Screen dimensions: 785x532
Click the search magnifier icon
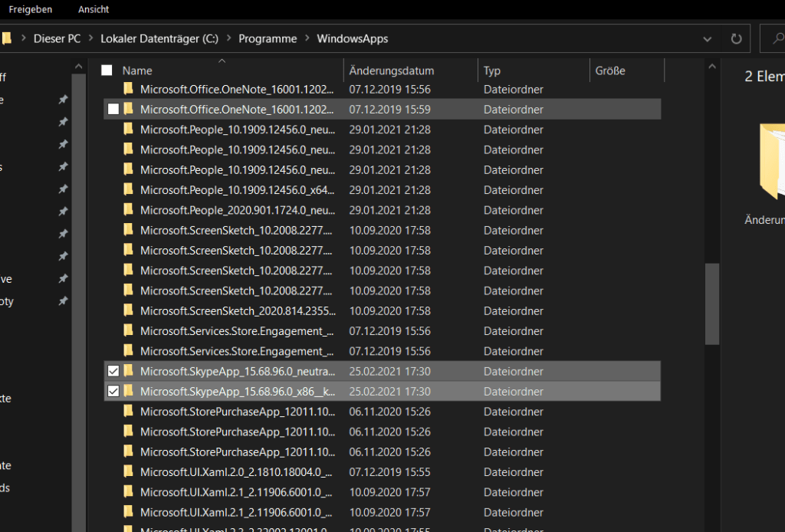(774, 38)
